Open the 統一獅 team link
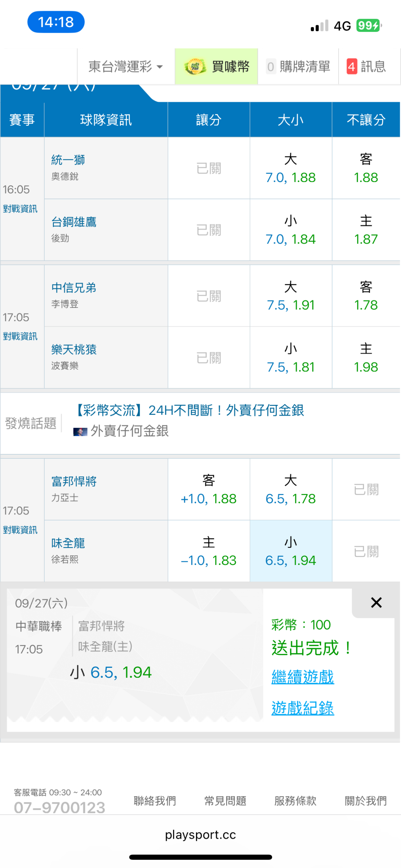 pyautogui.click(x=68, y=160)
